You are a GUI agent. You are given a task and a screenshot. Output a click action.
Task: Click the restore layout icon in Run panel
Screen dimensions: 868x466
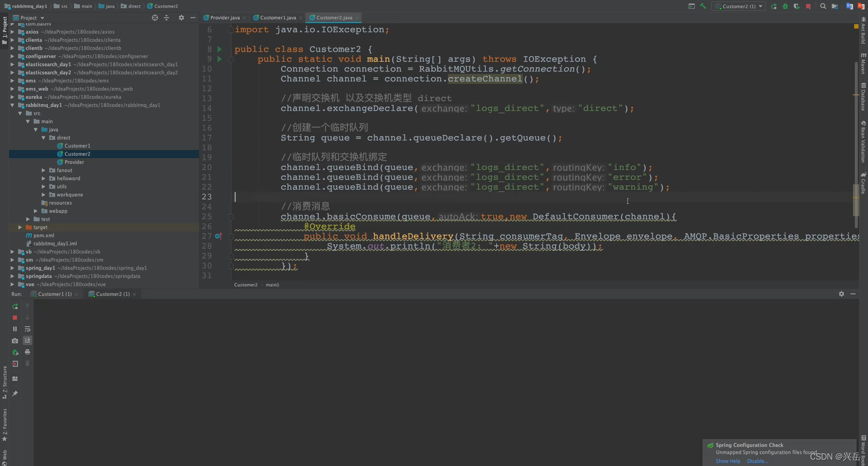click(x=15, y=379)
